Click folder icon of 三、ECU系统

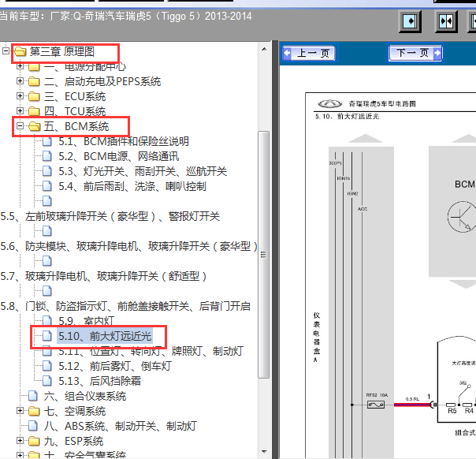(x=34, y=96)
